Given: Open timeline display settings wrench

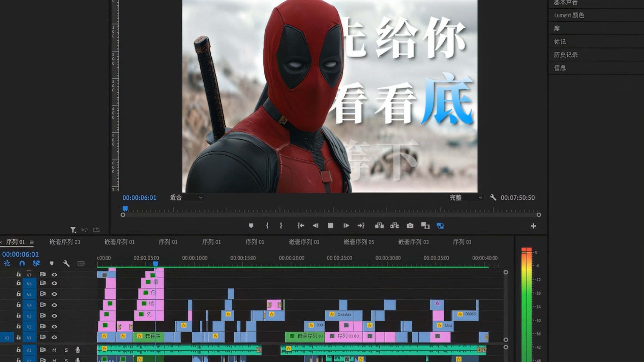Looking at the screenshot, I should click(66, 263).
